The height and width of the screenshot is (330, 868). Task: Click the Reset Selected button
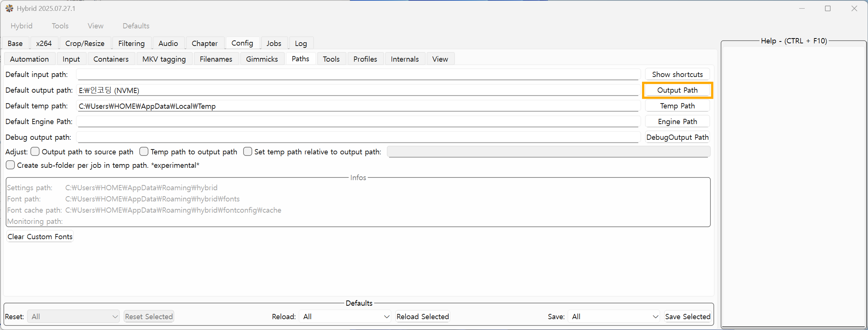point(149,317)
